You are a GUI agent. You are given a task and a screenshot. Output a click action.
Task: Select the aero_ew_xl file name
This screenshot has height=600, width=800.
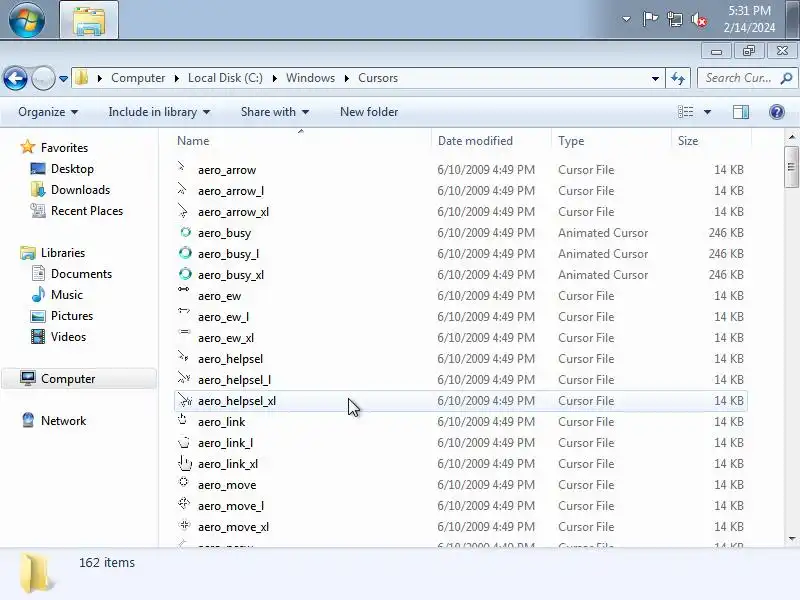pyautogui.click(x=226, y=338)
